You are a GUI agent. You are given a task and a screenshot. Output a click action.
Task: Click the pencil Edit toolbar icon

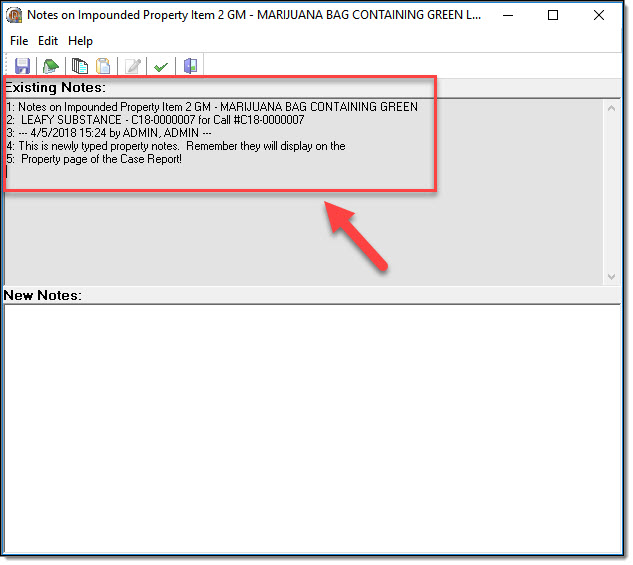pos(132,67)
